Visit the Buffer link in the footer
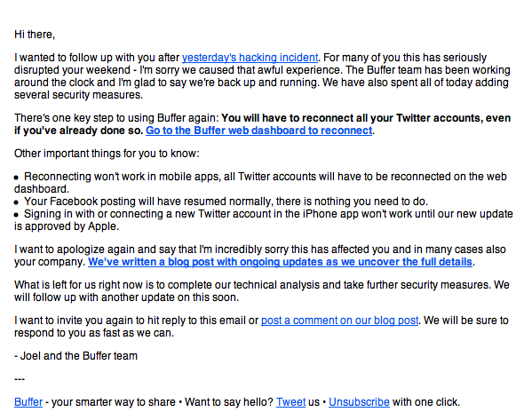532x420 pixels. [x=28, y=402]
